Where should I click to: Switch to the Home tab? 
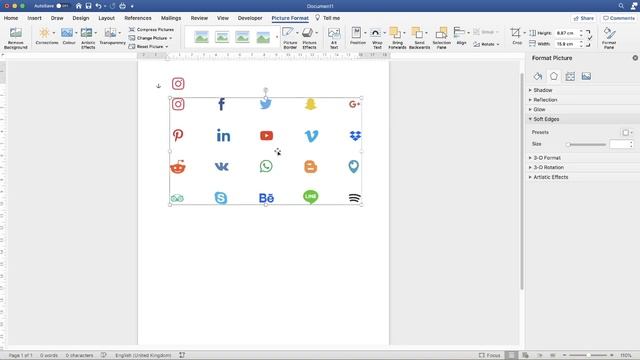tap(11, 18)
